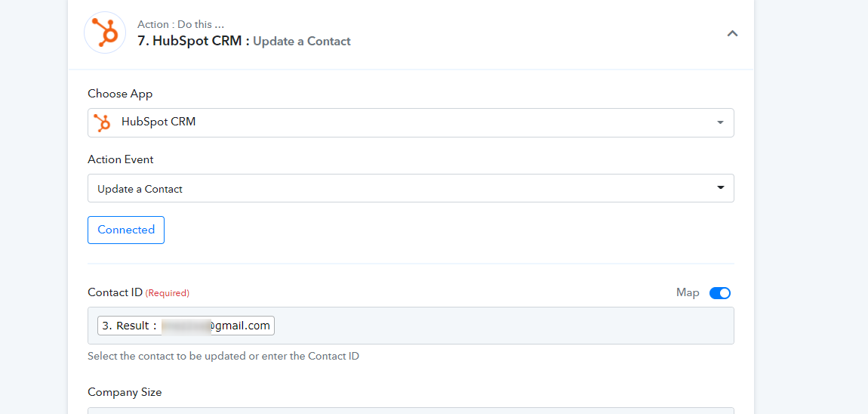Collapse the HubSpot CRM action step
Image resolution: width=868 pixels, height=414 pixels.
(732, 33)
